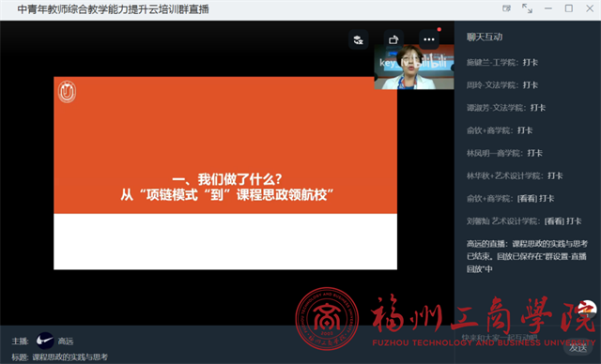Maximize the live stream window

[x=569, y=8]
